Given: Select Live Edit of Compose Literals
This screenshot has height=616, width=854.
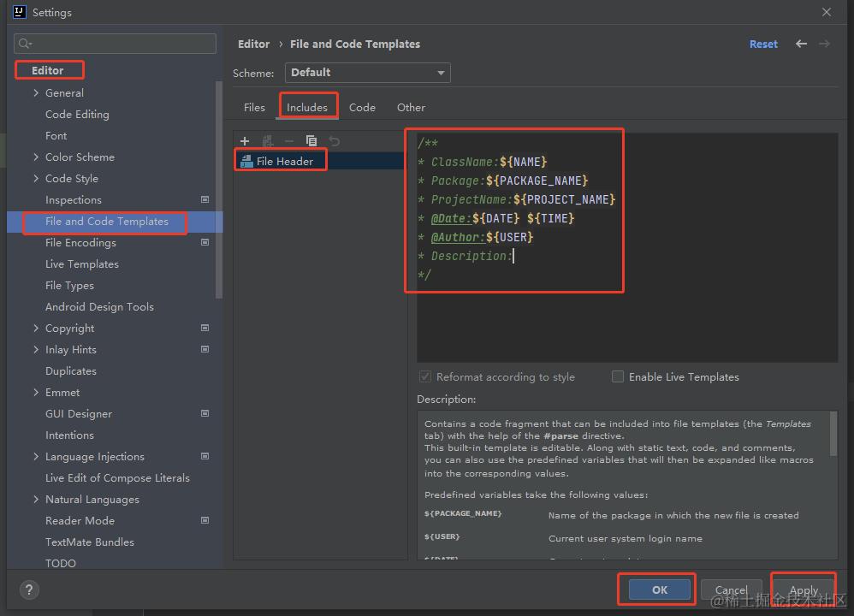Looking at the screenshot, I should click(x=117, y=477).
